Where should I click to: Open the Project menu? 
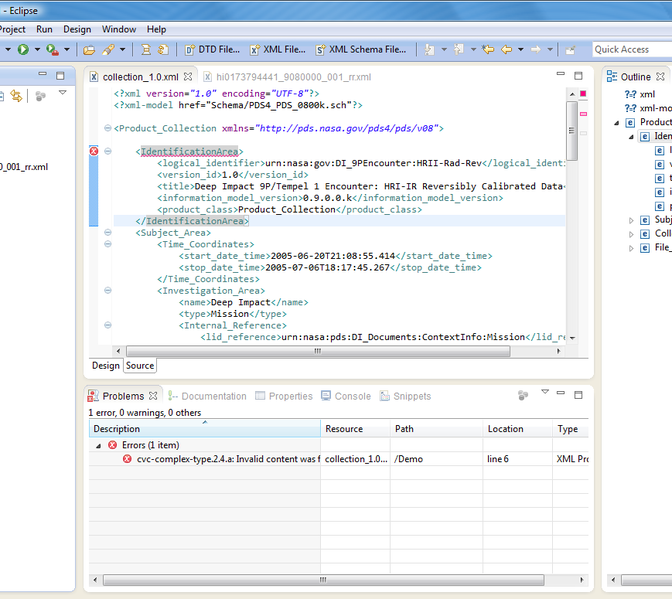click(12, 29)
